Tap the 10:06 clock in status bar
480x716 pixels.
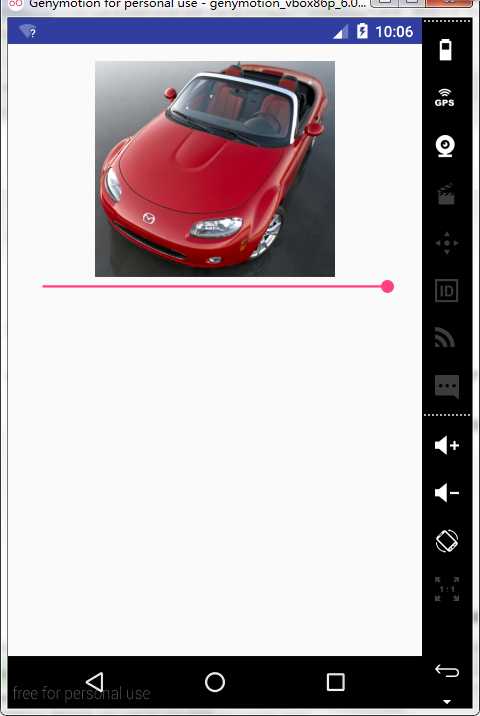394,32
